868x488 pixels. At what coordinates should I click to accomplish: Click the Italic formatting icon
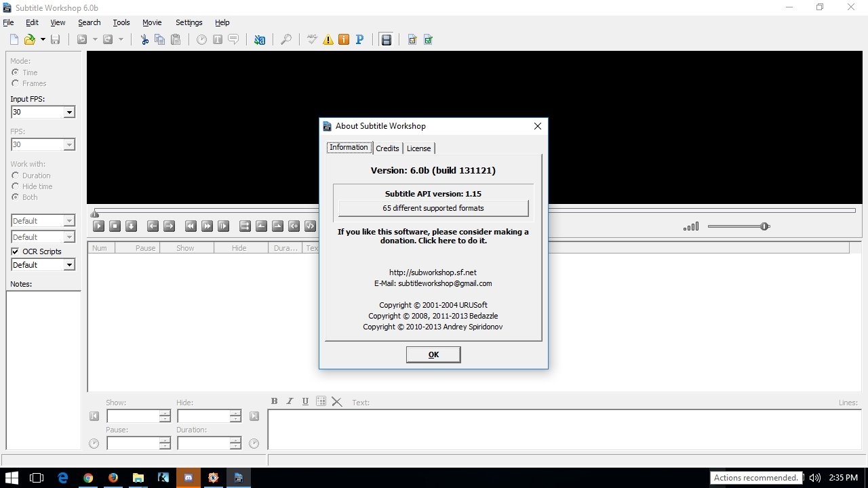click(290, 401)
